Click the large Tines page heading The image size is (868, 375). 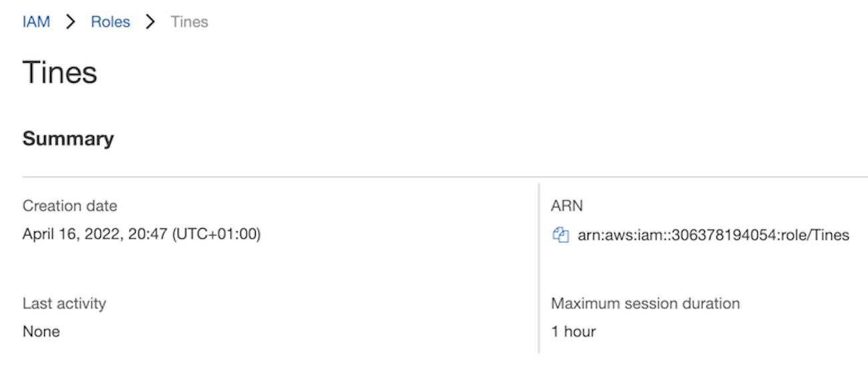60,72
